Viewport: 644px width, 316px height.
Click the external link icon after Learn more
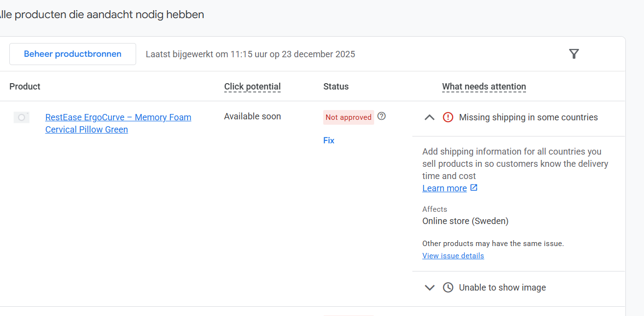474,188
